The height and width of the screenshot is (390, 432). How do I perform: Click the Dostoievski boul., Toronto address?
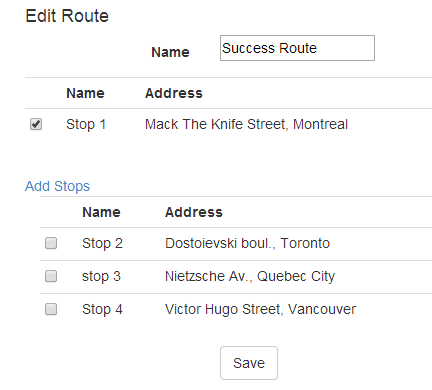tap(247, 243)
